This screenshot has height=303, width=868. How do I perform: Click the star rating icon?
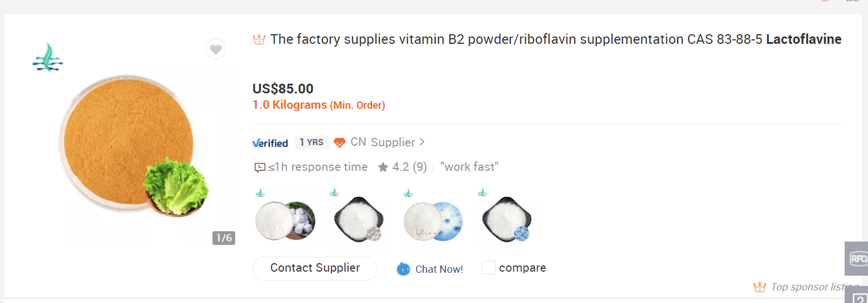click(383, 167)
